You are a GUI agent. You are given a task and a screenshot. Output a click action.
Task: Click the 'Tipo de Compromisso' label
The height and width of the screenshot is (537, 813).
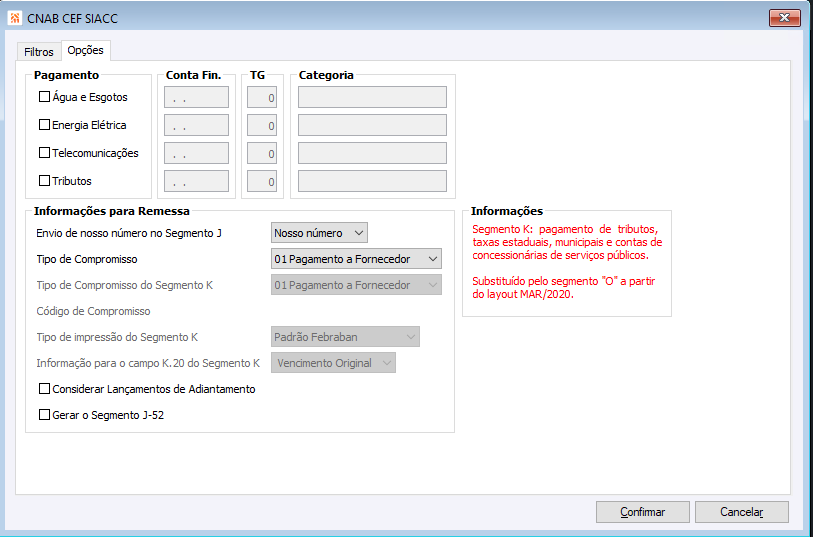pyautogui.click(x=87, y=259)
